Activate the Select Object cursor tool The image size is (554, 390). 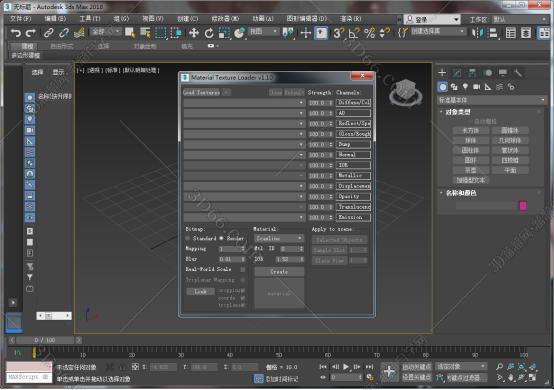[130, 33]
